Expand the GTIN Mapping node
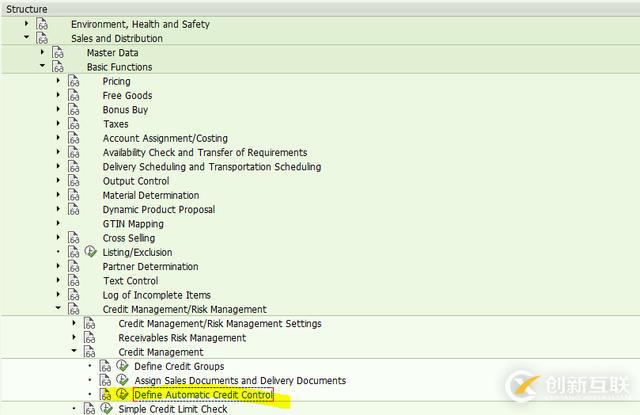This screenshot has height=415, width=640. point(58,223)
